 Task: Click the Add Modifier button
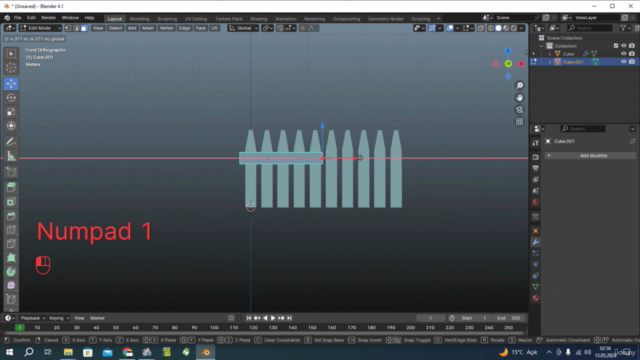click(590, 156)
